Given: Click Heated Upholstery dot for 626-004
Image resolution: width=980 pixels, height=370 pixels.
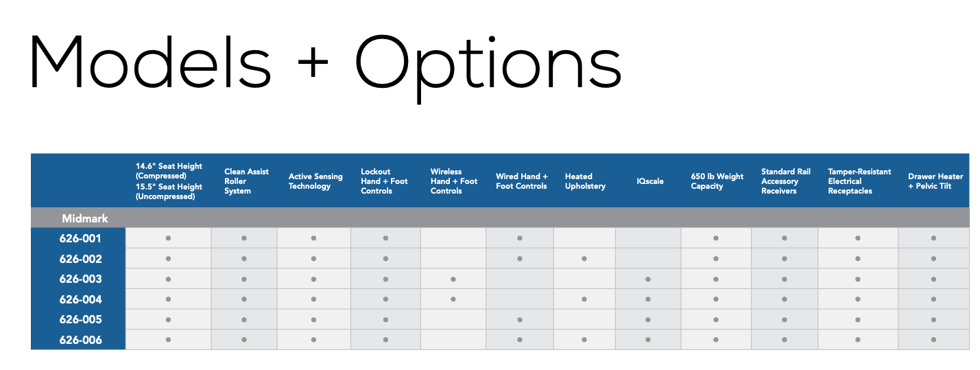Looking at the screenshot, I should 584,299.
